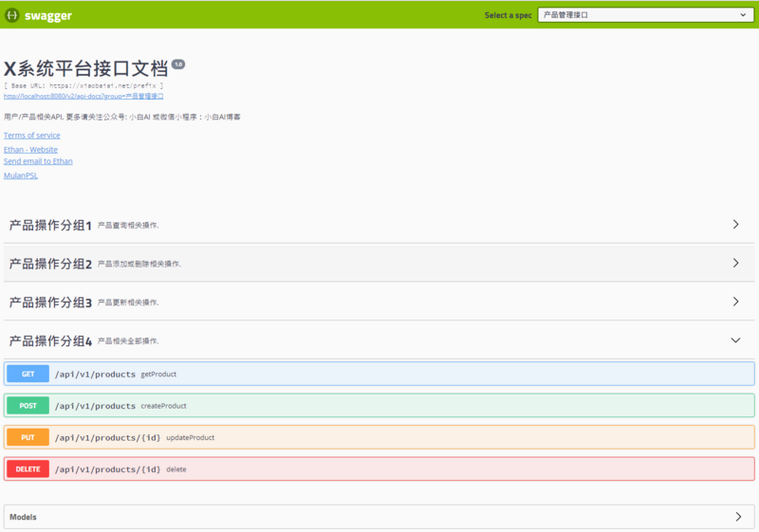The height and width of the screenshot is (532, 759).
Task: Visit Ethan - Website link
Action: pyautogui.click(x=30, y=150)
